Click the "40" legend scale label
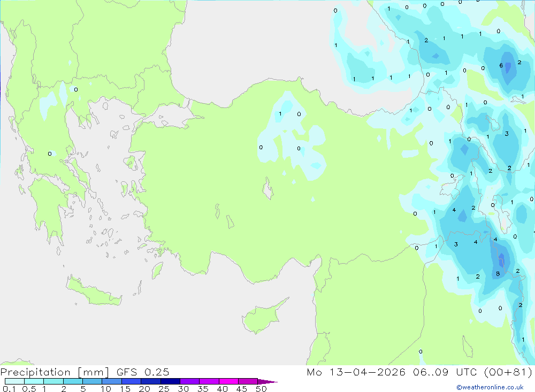 pyautogui.click(x=223, y=389)
